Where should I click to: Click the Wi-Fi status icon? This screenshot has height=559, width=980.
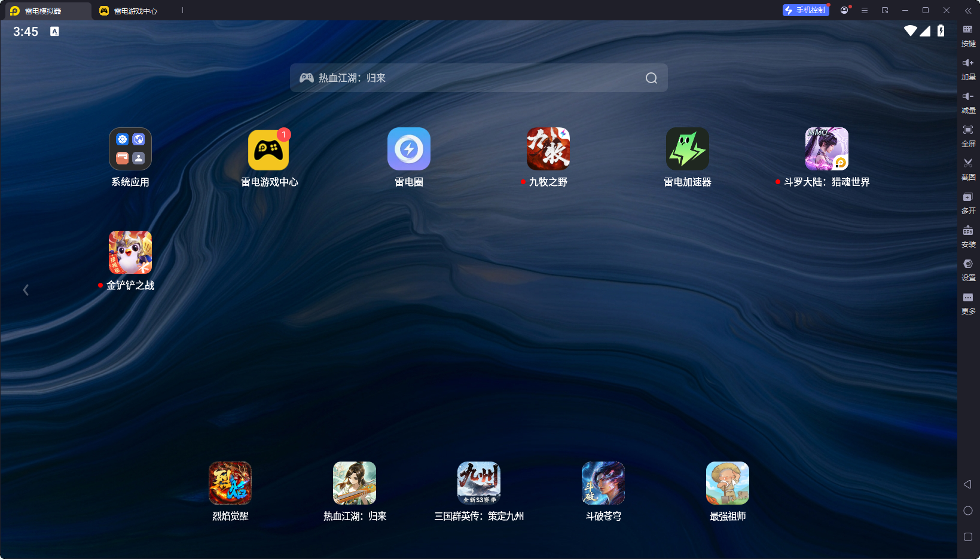(x=911, y=30)
